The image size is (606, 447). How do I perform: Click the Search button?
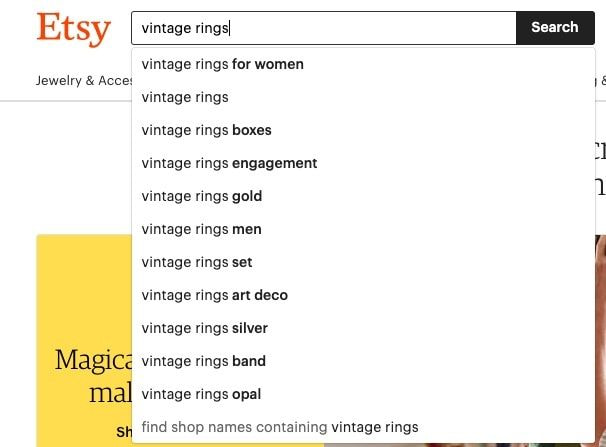(554, 28)
